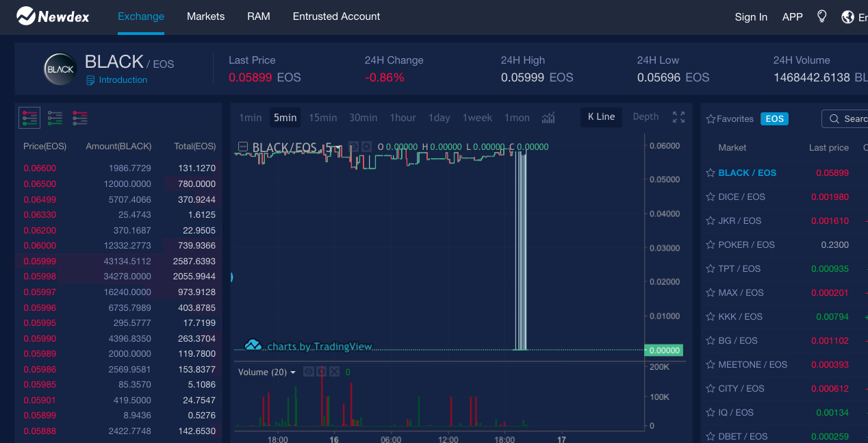Image resolution: width=868 pixels, height=443 pixels.
Task: Toggle favorite star for DICE / EOS
Action: tap(711, 197)
